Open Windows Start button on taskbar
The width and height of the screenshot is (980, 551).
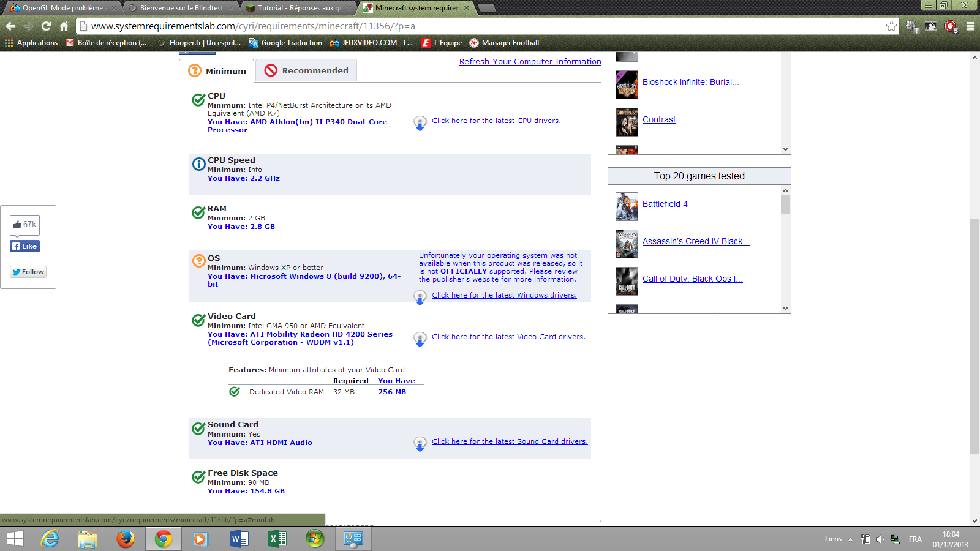[15, 539]
